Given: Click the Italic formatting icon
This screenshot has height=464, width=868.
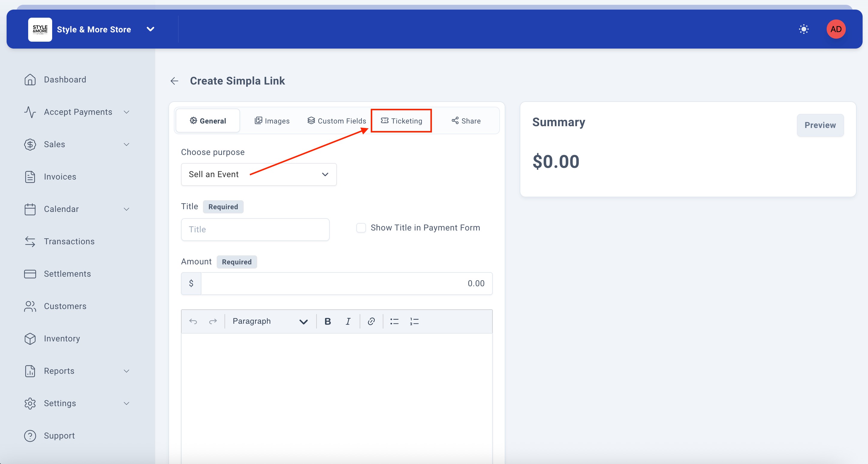Looking at the screenshot, I should (348, 321).
